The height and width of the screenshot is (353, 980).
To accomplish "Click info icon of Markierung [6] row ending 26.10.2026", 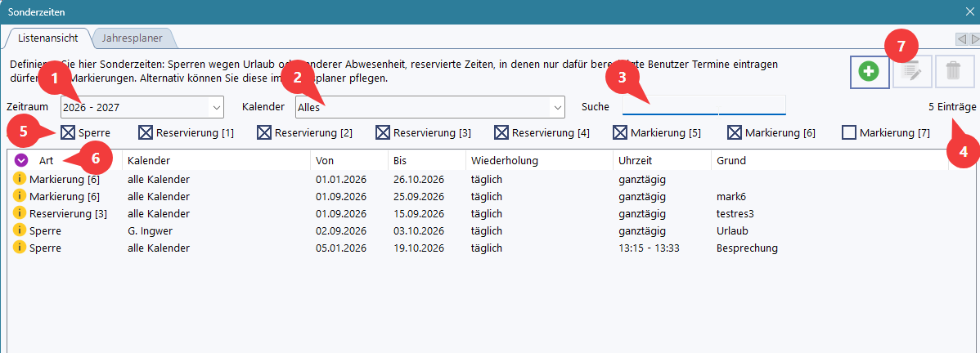I will pos(20,179).
